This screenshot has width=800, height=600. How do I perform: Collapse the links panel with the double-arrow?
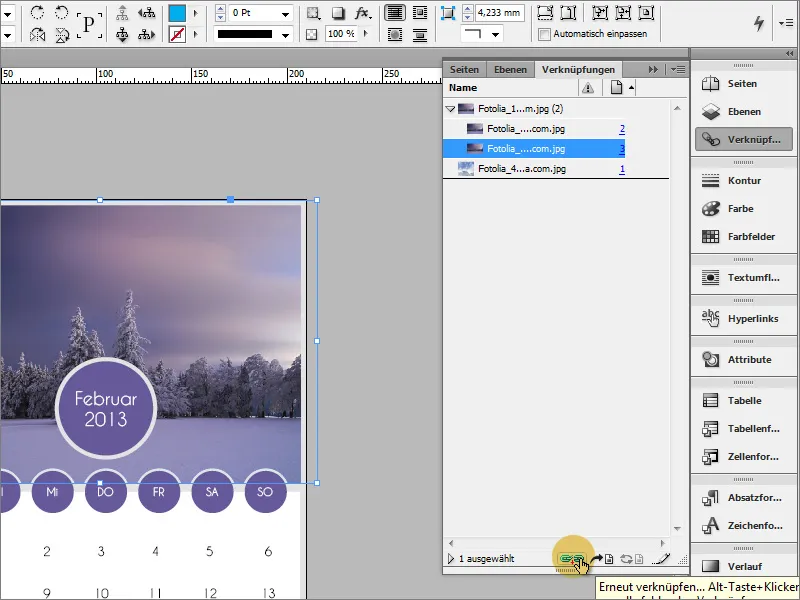click(653, 69)
